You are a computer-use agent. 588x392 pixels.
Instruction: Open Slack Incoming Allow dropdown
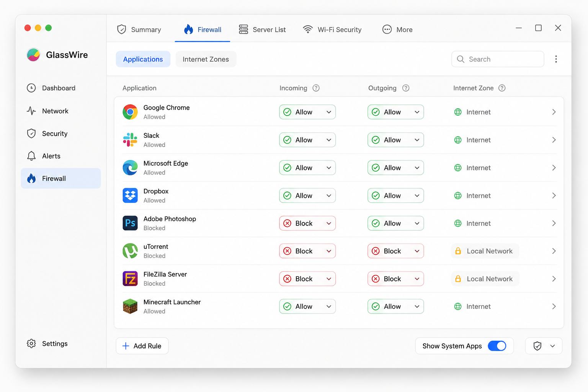tap(307, 140)
